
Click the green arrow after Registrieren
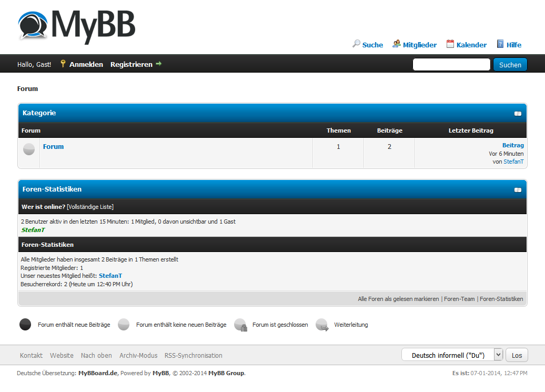pos(159,64)
